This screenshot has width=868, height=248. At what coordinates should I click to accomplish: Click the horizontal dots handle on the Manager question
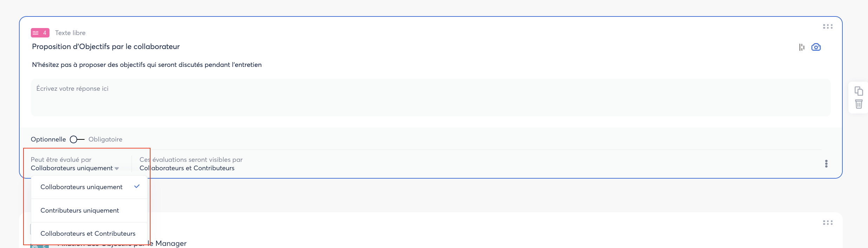(828, 223)
